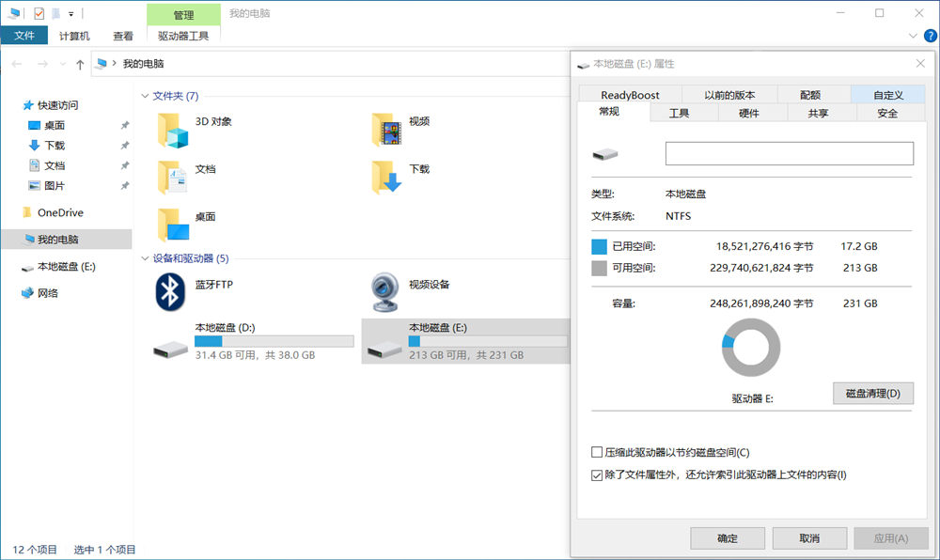Select the 视频设备 webcam icon
940x560 pixels.
[x=384, y=292]
